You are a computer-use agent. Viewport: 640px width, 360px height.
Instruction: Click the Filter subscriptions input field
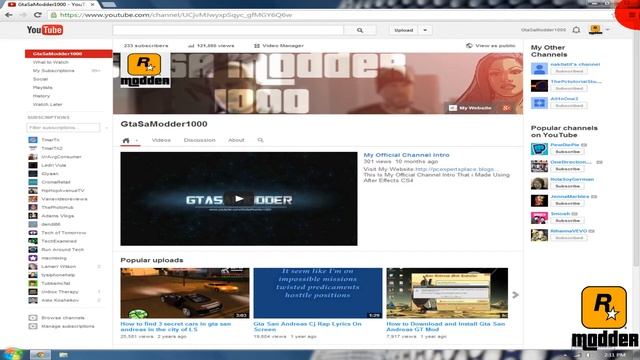pos(63,128)
